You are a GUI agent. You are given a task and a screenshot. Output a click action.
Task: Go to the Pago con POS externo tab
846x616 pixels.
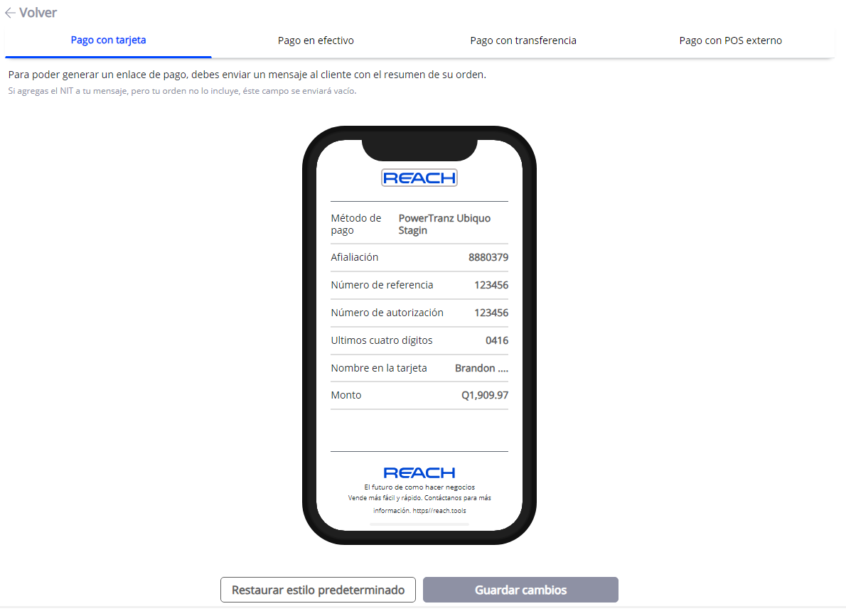coord(730,40)
